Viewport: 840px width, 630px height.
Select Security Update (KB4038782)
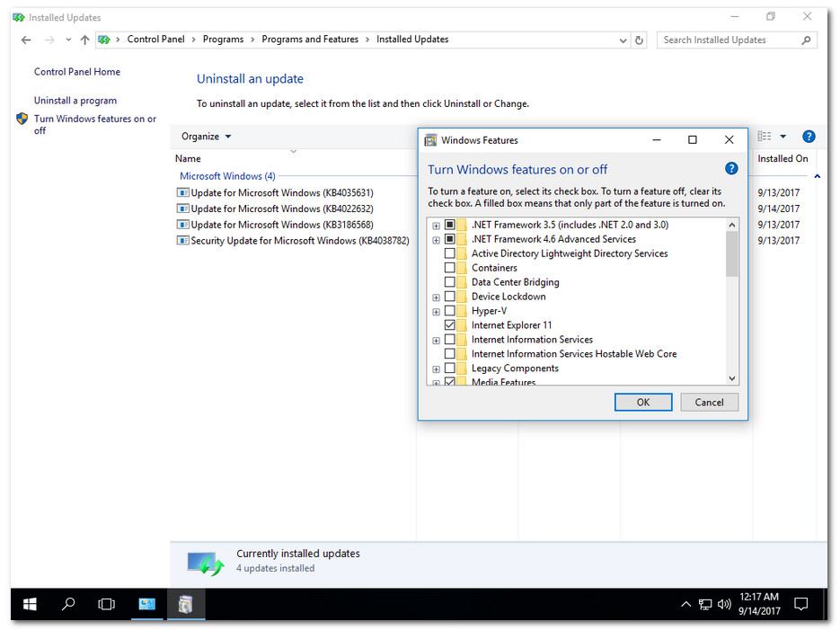293,241
